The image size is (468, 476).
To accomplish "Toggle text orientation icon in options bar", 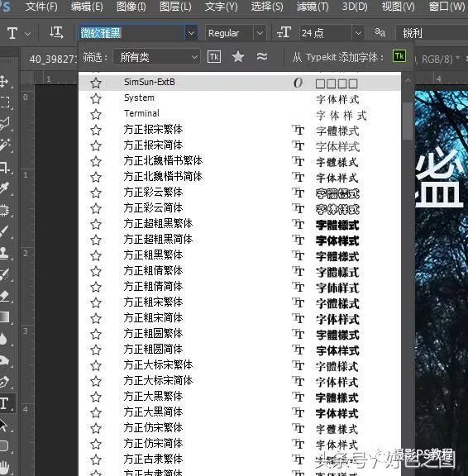I will click(x=56, y=33).
